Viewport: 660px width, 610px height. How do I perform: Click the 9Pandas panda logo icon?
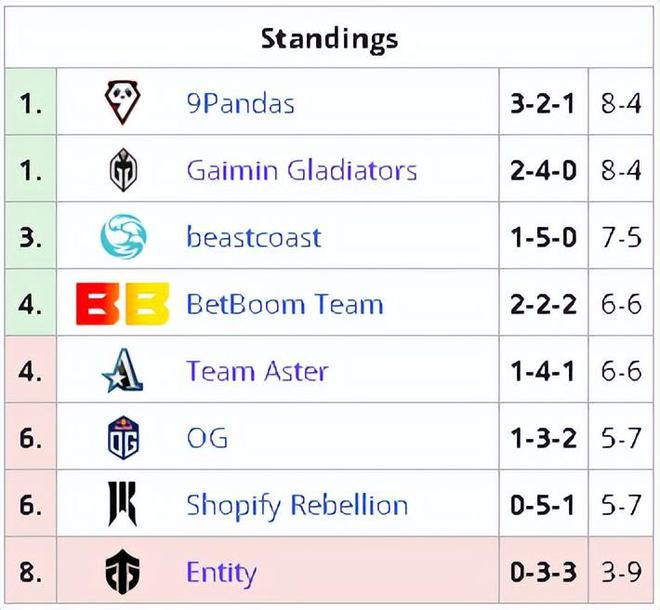[x=122, y=102]
